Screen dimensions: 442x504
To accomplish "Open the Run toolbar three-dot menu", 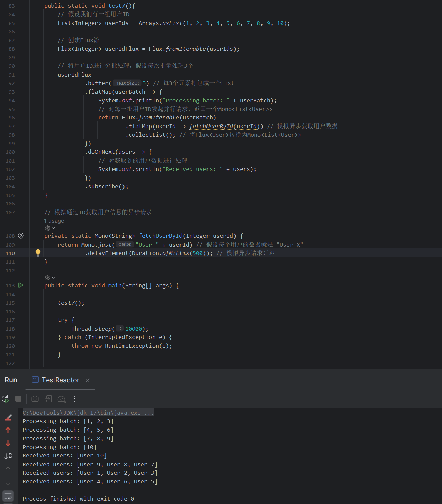I will coord(75,399).
